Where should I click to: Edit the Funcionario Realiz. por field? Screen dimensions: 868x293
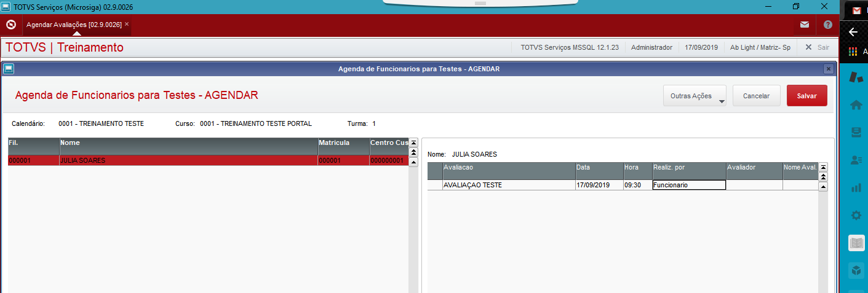coord(689,185)
